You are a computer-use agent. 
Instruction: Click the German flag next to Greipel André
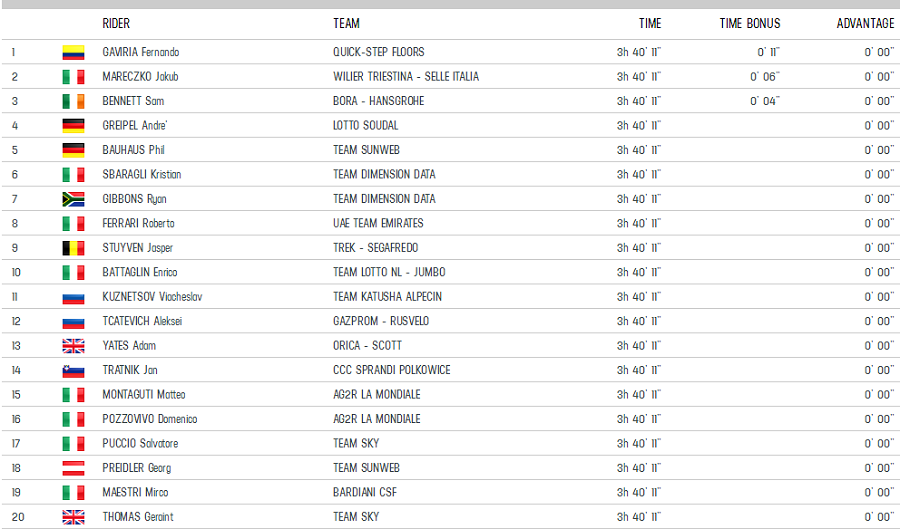pos(73,126)
